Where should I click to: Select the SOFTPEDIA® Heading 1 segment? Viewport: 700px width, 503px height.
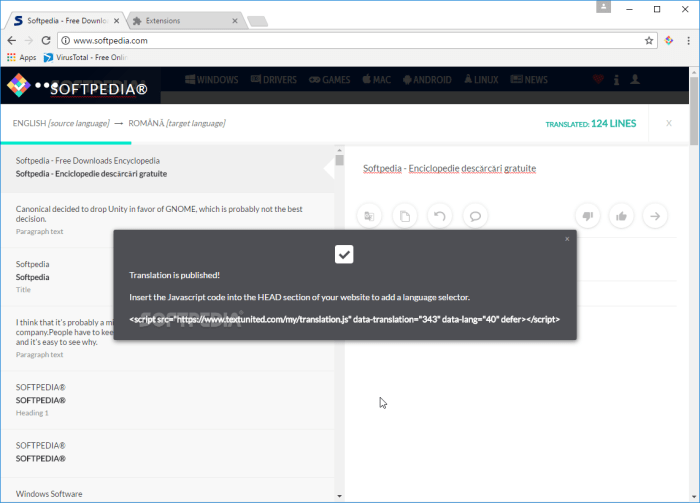(167, 400)
